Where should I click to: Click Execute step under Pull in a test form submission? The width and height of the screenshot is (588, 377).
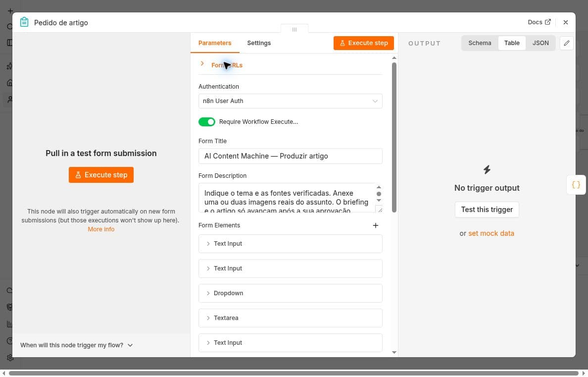pyautogui.click(x=101, y=174)
